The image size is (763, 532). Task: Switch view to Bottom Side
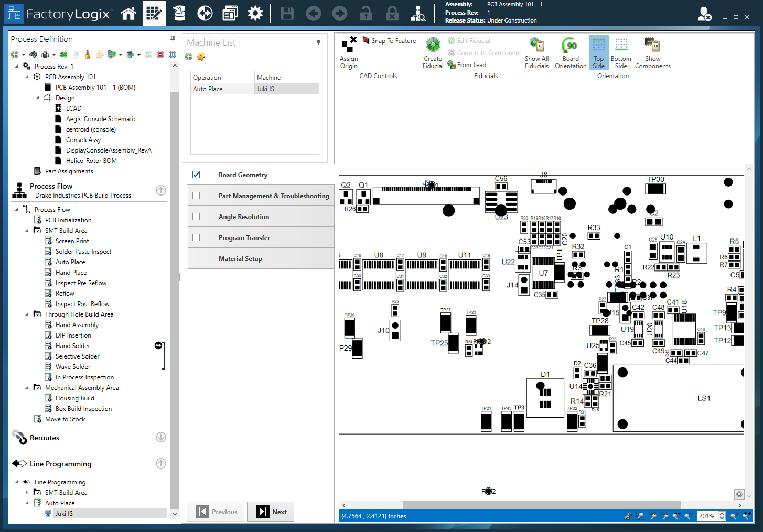[621, 53]
